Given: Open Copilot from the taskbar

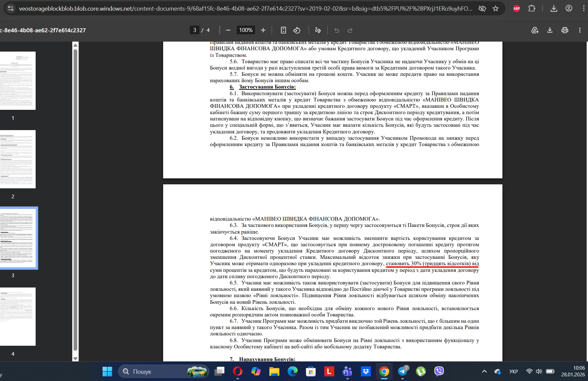Looking at the screenshot, I should pos(256,371).
